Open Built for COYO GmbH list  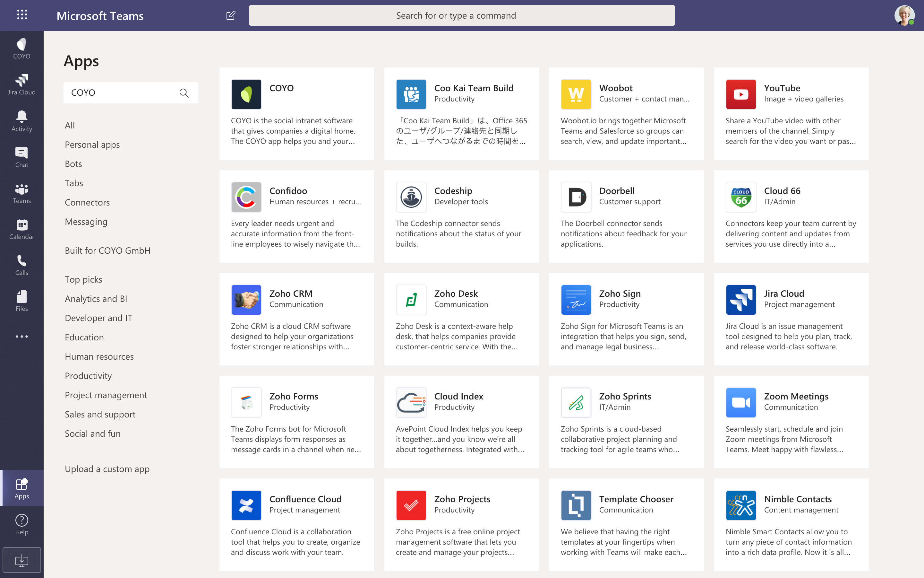tap(108, 251)
